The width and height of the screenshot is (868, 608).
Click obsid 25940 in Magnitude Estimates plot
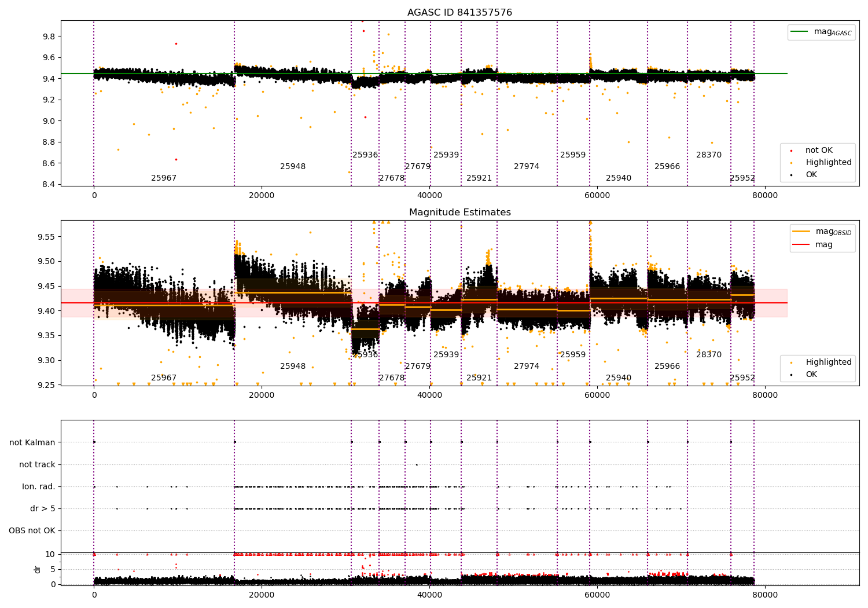point(619,378)
